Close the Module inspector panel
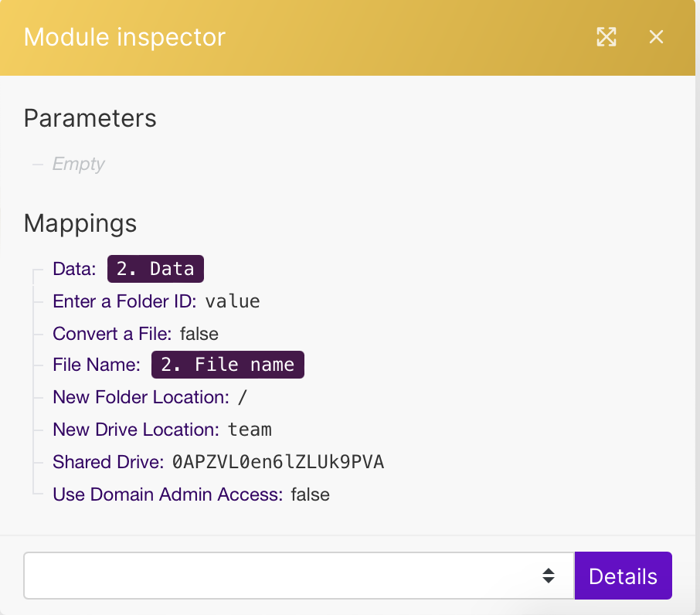 tap(656, 37)
